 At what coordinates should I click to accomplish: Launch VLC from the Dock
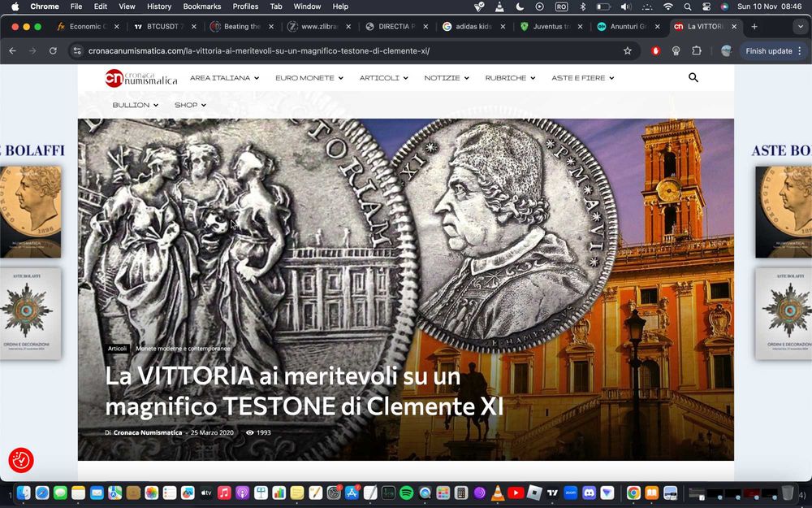(498, 493)
